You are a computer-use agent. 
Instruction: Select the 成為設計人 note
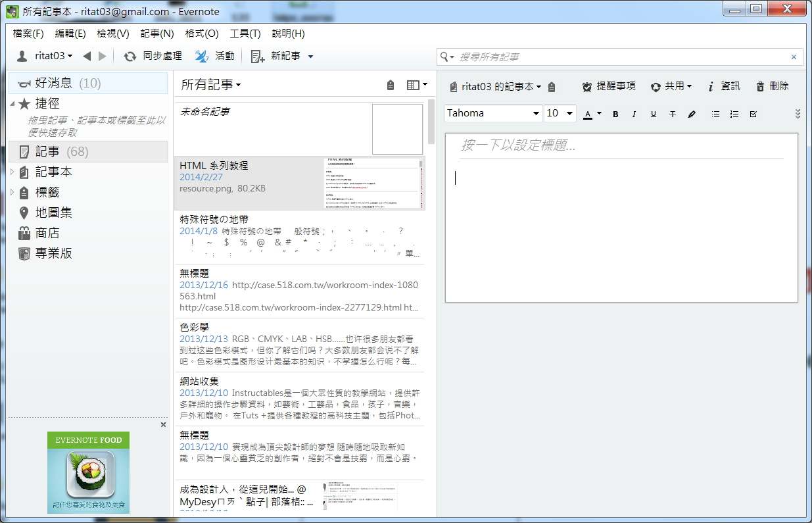coord(300,497)
